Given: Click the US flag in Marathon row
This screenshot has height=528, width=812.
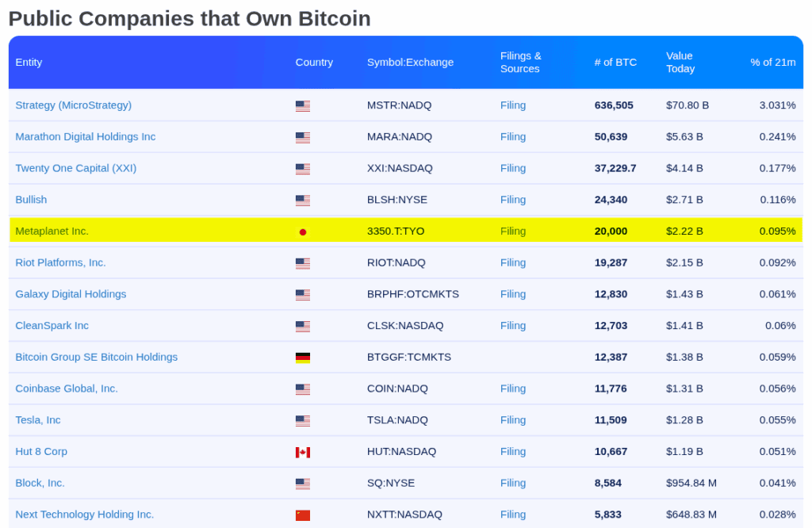Looking at the screenshot, I should click(303, 138).
